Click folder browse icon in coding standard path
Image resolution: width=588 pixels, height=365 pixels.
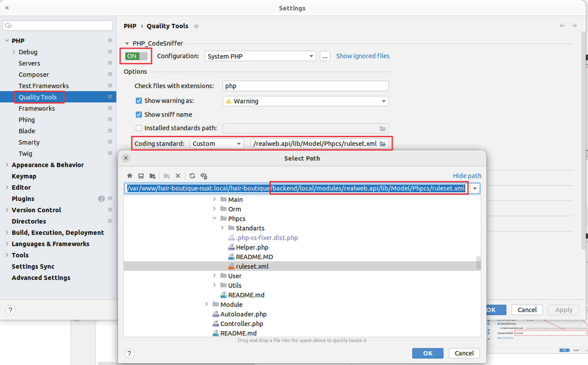pyautogui.click(x=383, y=144)
